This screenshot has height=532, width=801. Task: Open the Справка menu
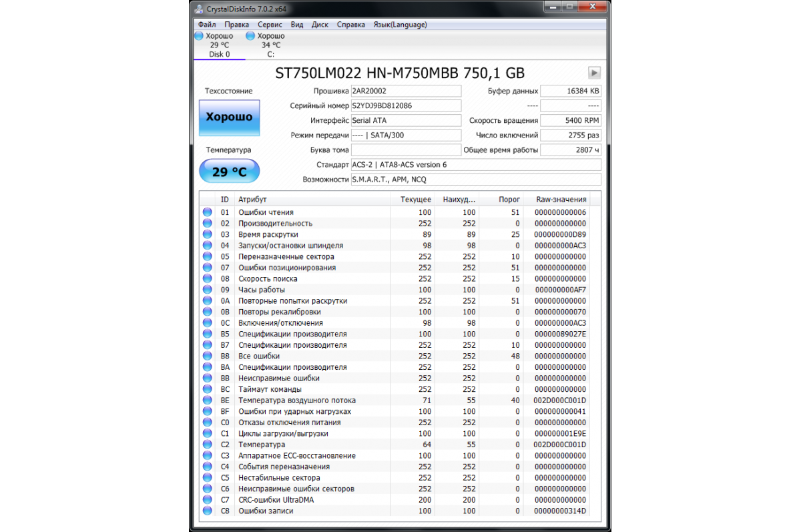tap(350, 25)
